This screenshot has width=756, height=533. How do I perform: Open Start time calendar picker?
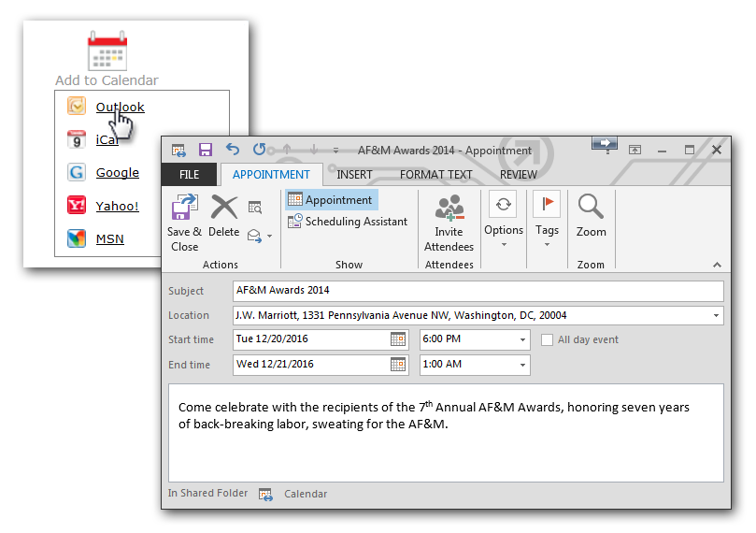pyautogui.click(x=398, y=339)
